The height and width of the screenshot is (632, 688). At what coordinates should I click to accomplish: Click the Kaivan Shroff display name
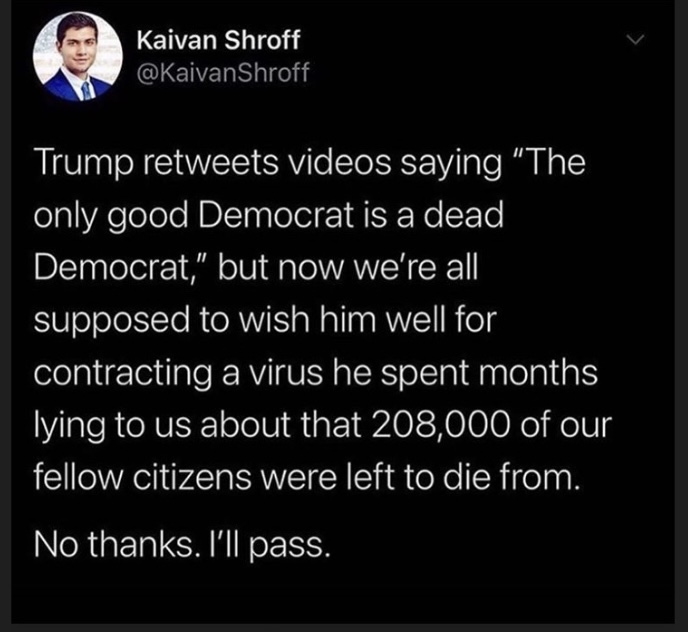[219, 40]
